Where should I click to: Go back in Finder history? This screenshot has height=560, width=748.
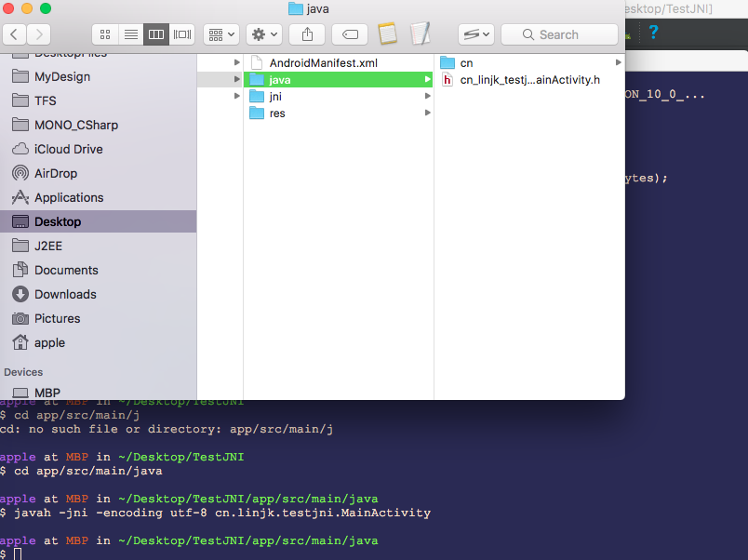14,34
